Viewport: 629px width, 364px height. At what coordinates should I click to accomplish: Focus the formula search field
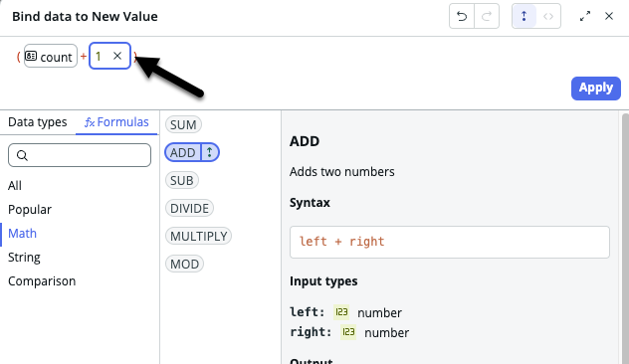point(80,155)
